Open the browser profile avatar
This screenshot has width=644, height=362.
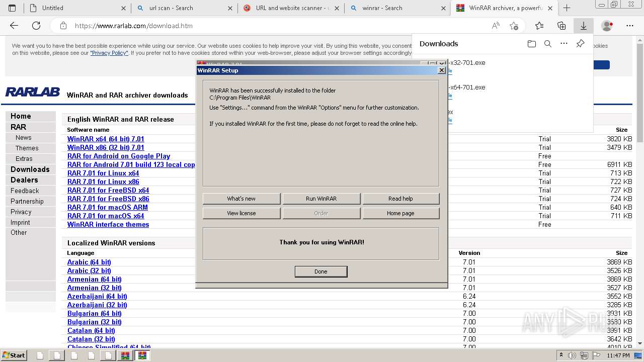607,26
